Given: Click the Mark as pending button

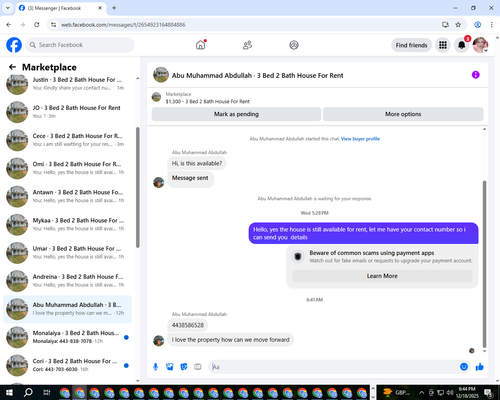Looking at the screenshot, I should click(x=236, y=114).
